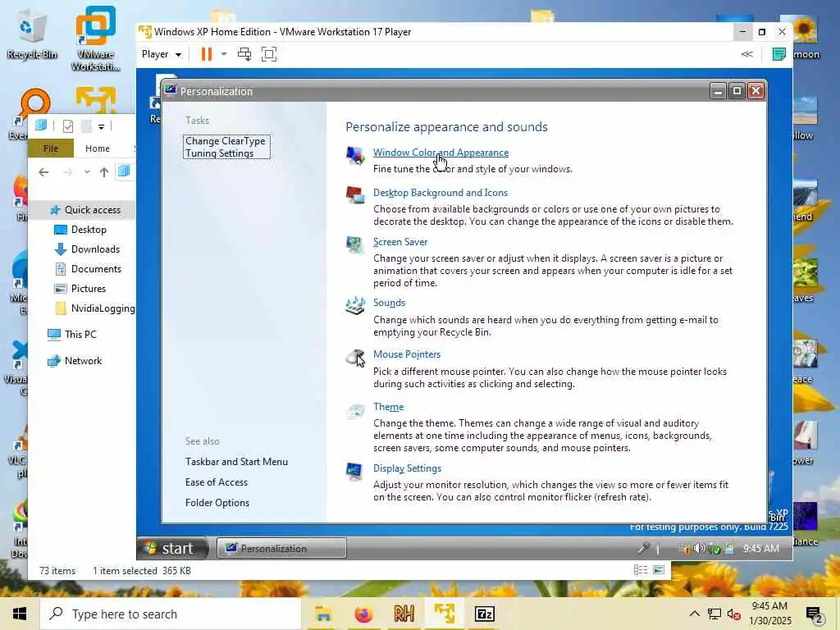Screen dimensions: 840x630
Task: Open the Theme link
Action: pyautogui.click(x=388, y=407)
